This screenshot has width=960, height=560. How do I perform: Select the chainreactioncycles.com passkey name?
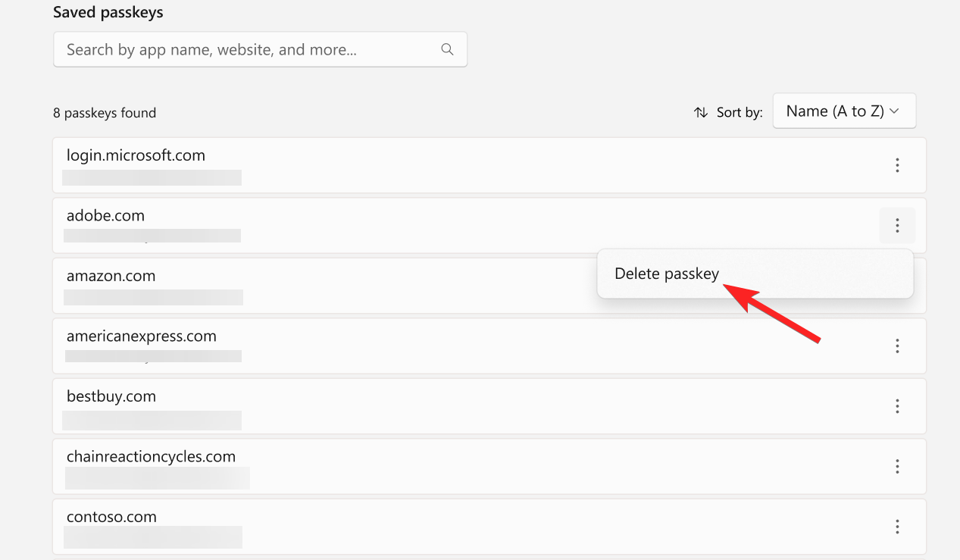coord(151,457)
